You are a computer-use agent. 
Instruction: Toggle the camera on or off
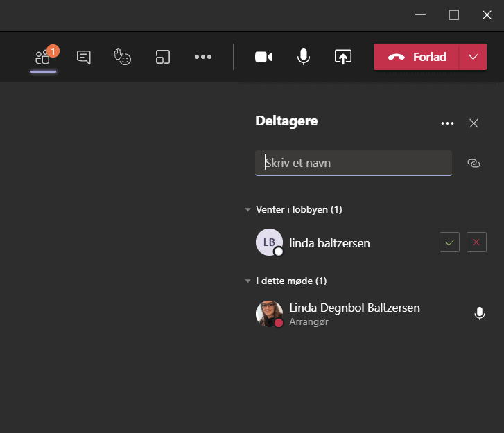click(263, 58)
